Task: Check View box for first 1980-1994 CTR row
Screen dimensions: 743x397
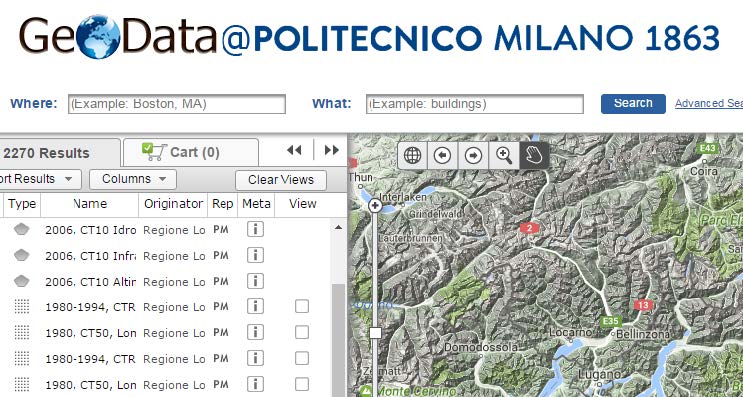Action: (302, 307)
